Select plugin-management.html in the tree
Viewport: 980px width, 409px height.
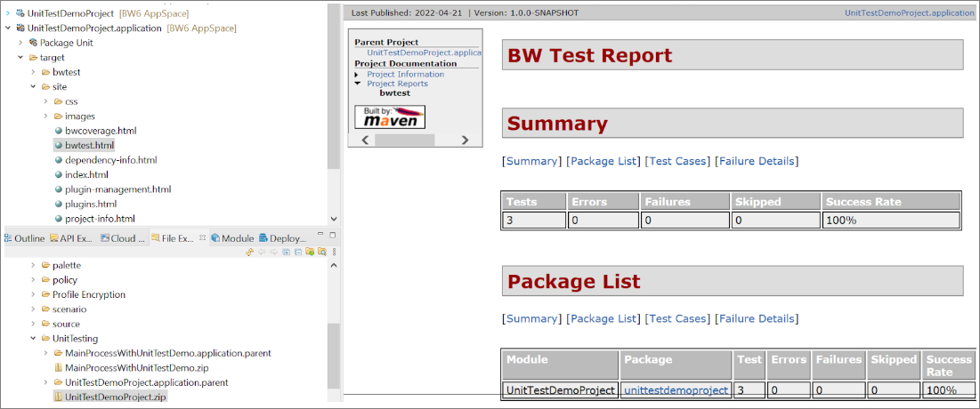point(117,189)
